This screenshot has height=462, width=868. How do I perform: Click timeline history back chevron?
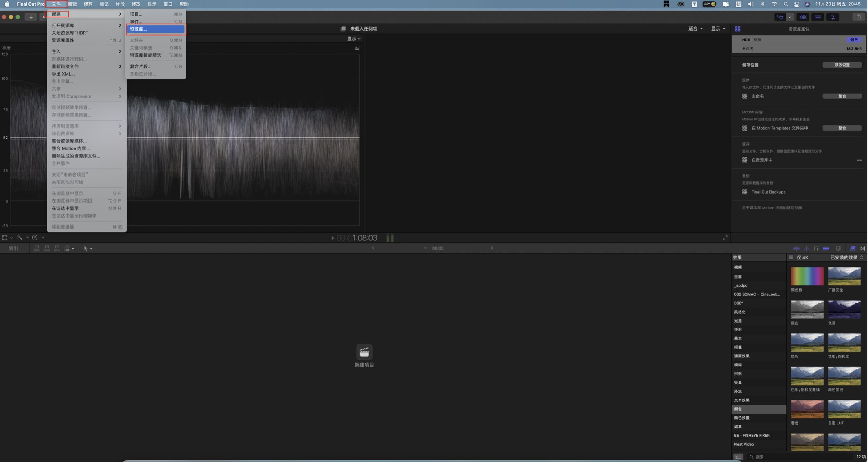coord(373,248)
